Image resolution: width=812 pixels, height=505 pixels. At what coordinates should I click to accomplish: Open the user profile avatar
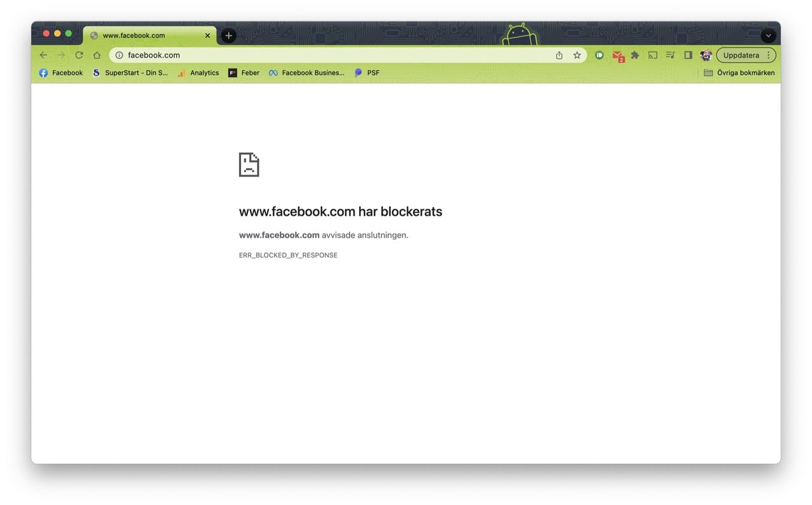pos(706,55)
